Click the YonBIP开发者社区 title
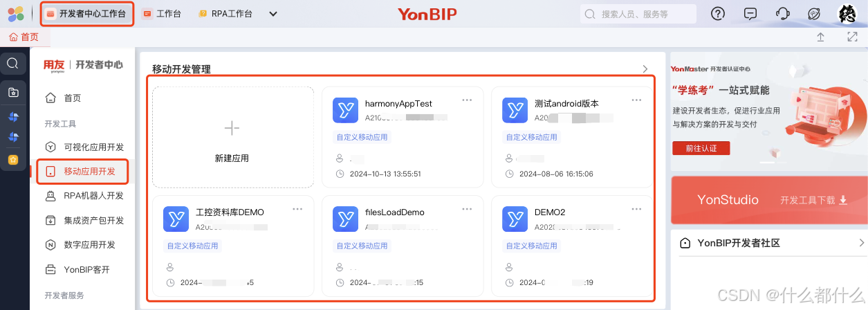The image size is (868, 310). click(x=739, y=243)
